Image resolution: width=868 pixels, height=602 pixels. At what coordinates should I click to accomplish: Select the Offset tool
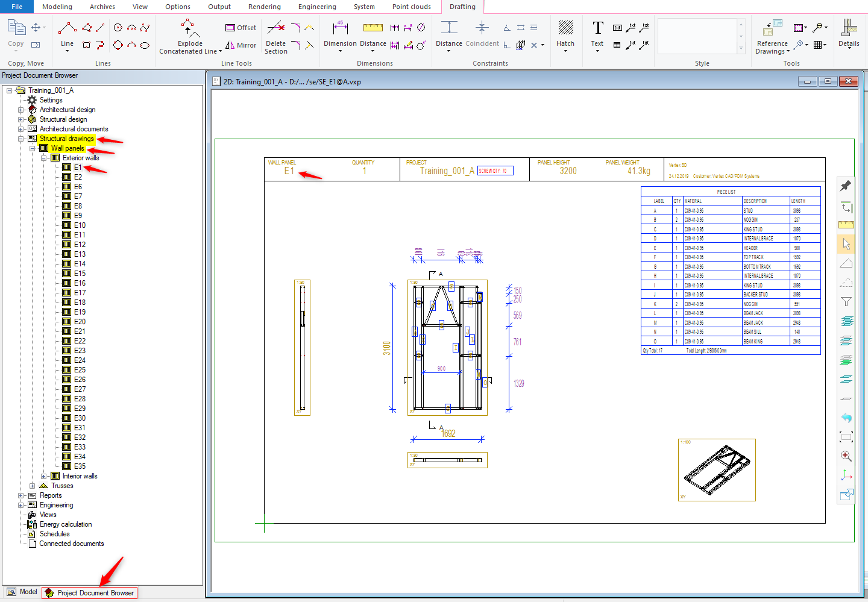click(x=241, y=27)
